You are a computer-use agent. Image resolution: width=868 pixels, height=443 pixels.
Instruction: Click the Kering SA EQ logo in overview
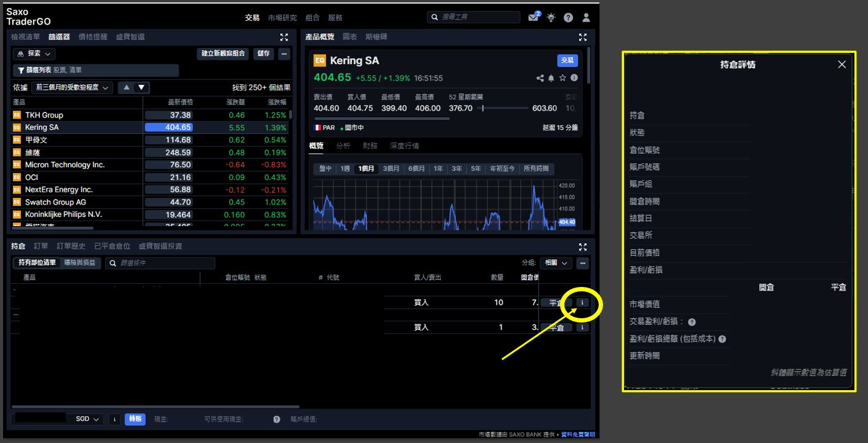click(320, 60)
